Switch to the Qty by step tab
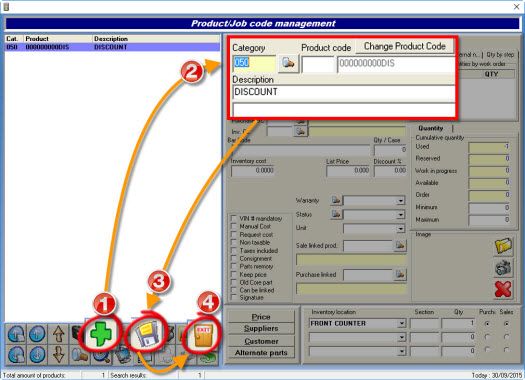Viewport: 525px width, 380px height. click(x=500, y=54)
